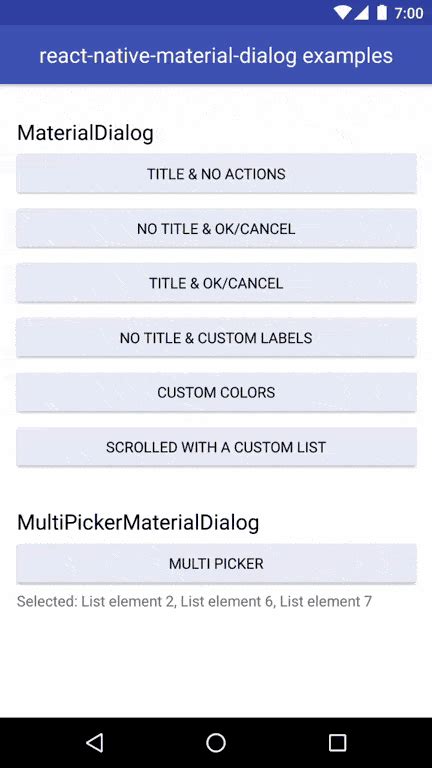Image resolution: width=432 pixels, height=768 pixels.
Task: Open NO TITLE & OK/CANCEL dialog
Action: 216,228
